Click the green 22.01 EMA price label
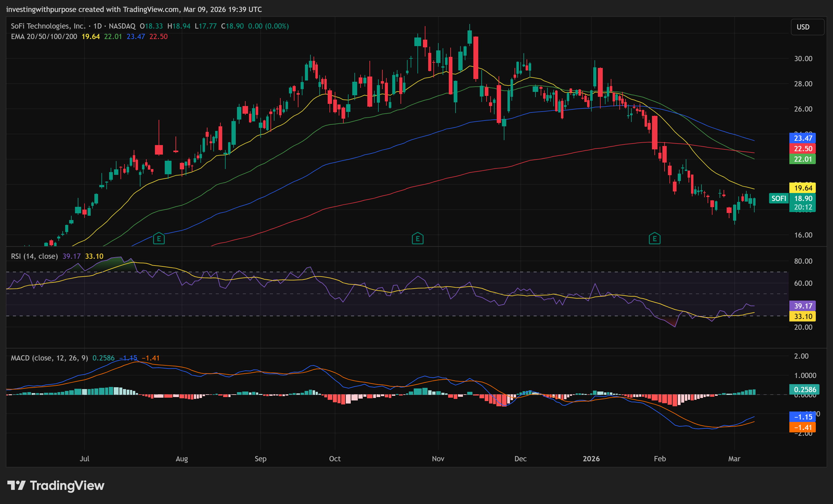Image resolution: width=833 pixels, height=504 pixels. coord(803,159)
